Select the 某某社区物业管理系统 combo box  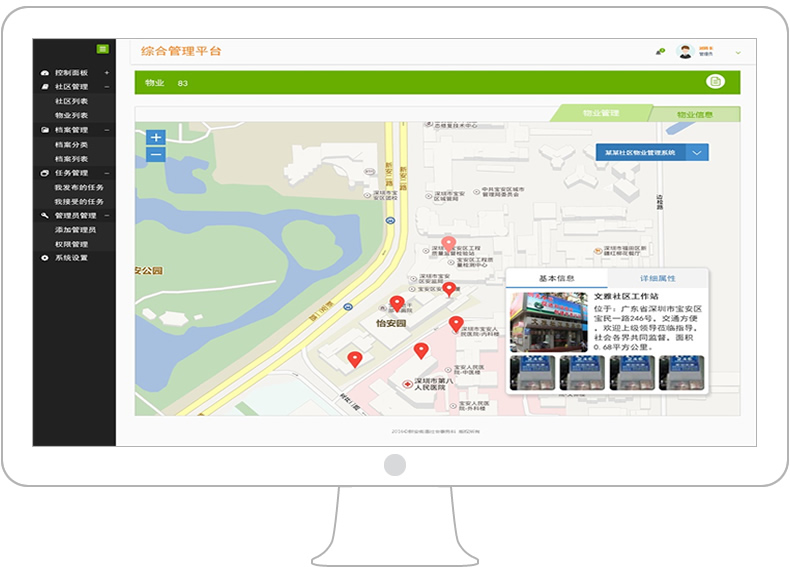[652, 153]
